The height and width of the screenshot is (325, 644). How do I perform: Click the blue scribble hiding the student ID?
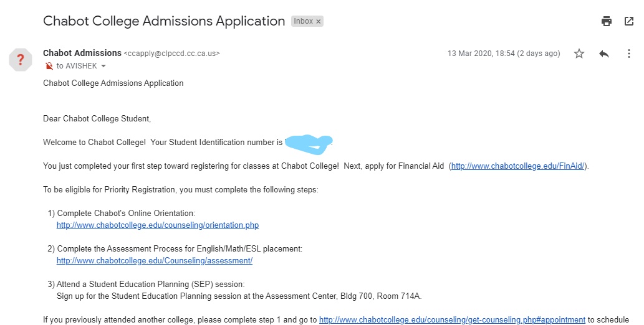click(309, 143)
